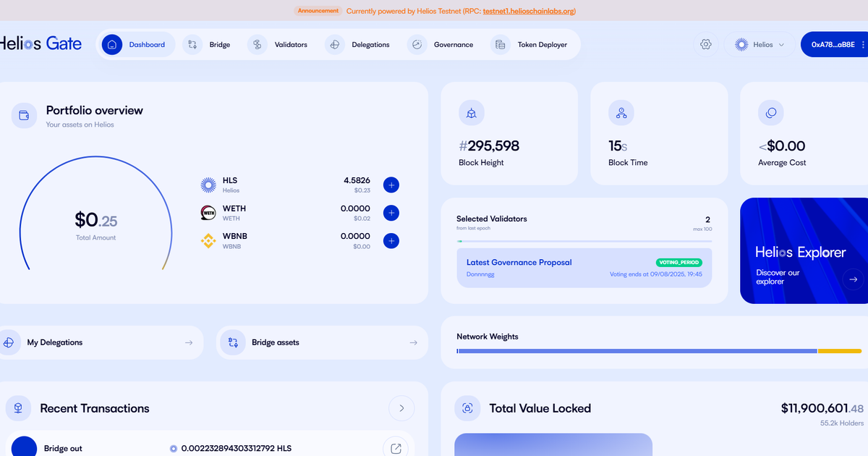The image size is (868, 456).
Task: Open the Validators tab
Action: click(279, 45)
